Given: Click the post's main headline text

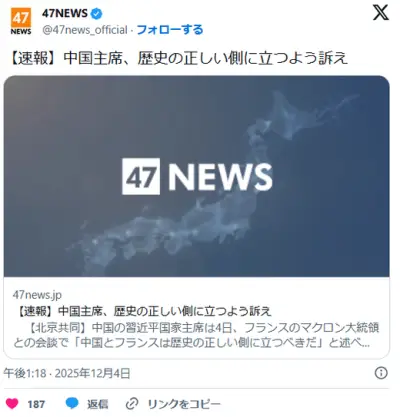Looking at the screenshot, I should point(177,58).
